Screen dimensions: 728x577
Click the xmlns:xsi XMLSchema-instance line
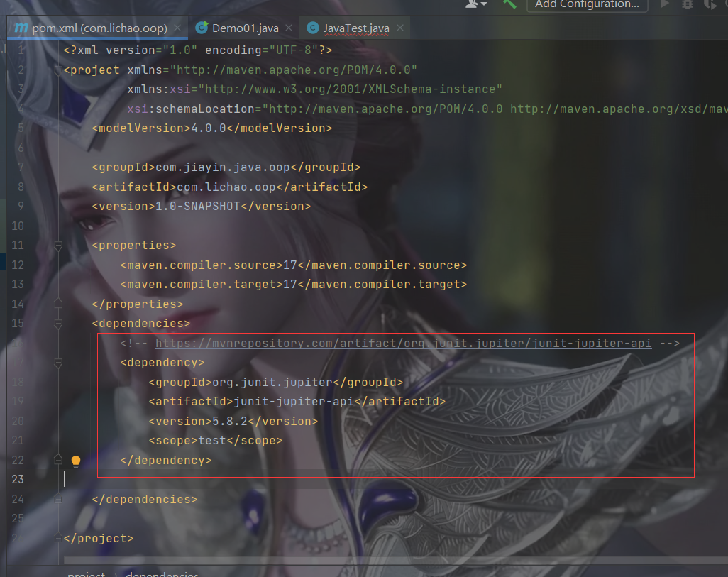pos(315,89)
